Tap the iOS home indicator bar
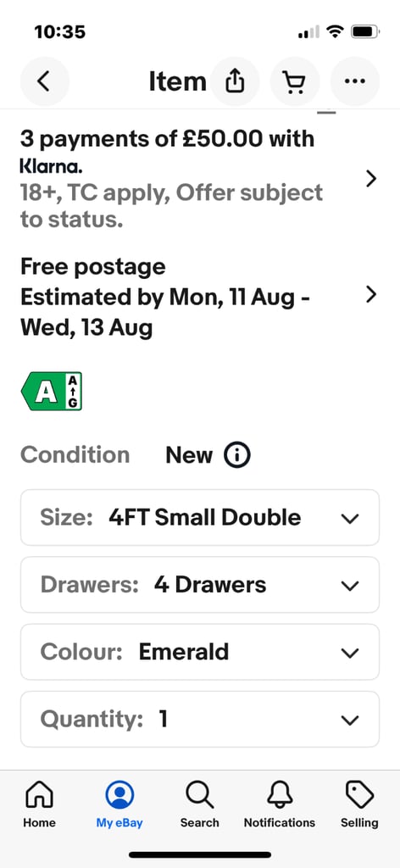400x868 pixels. (x=200, y=854)
